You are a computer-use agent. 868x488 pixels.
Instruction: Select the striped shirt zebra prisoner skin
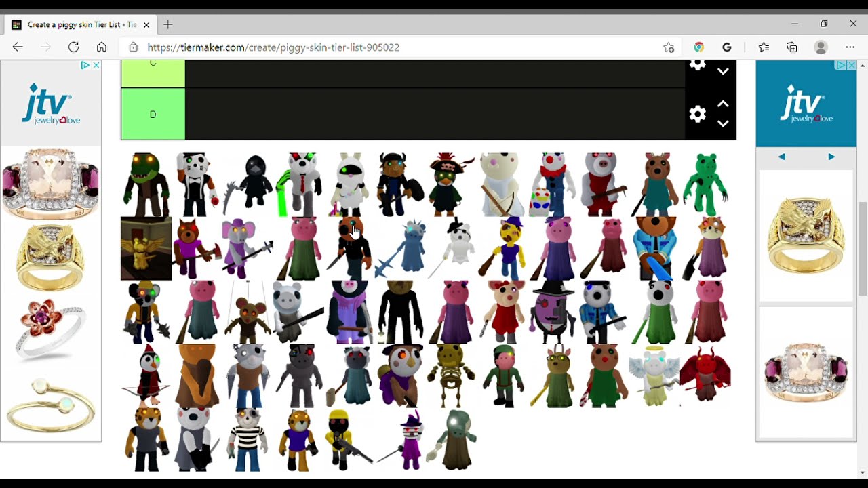click(x=248, y=439)
